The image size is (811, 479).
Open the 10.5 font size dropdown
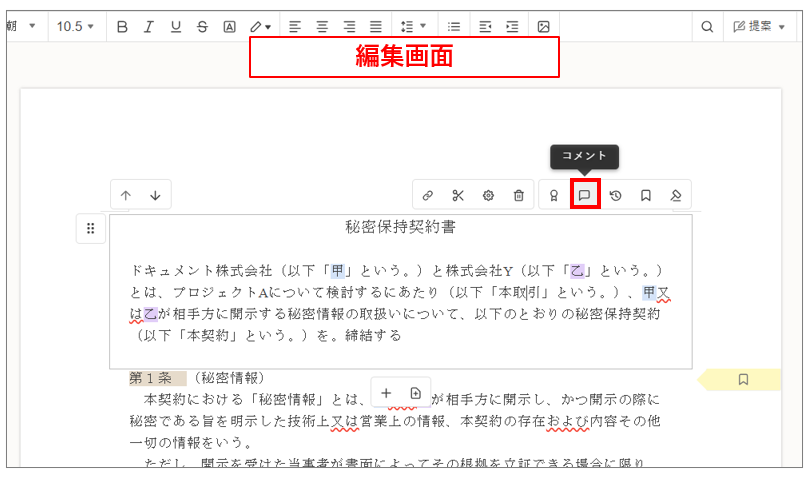76,26
